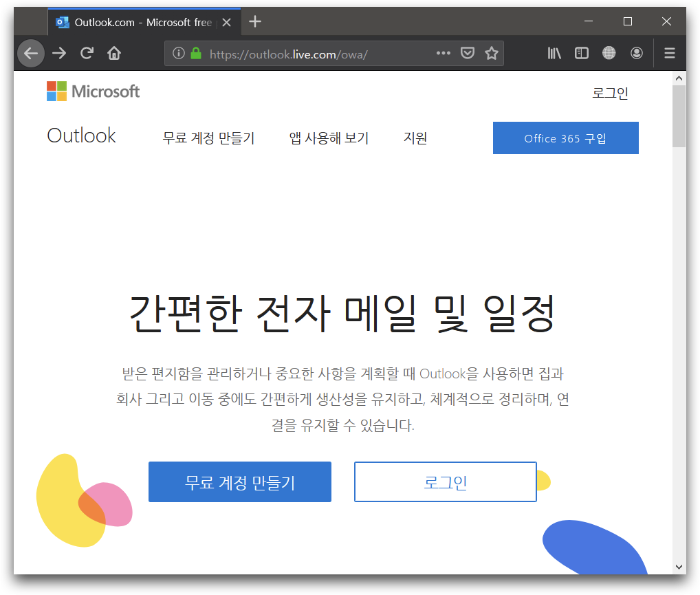Screen dimensions: 700x595
Task: Bookmark this page with the star icon
Action: [x=492, y=54]
